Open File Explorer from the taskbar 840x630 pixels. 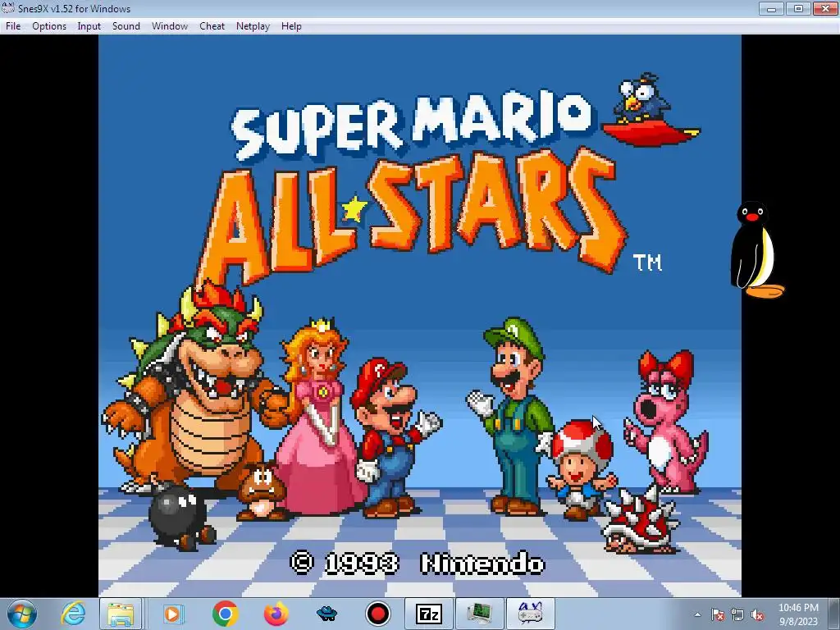click(x=121, y=614)
